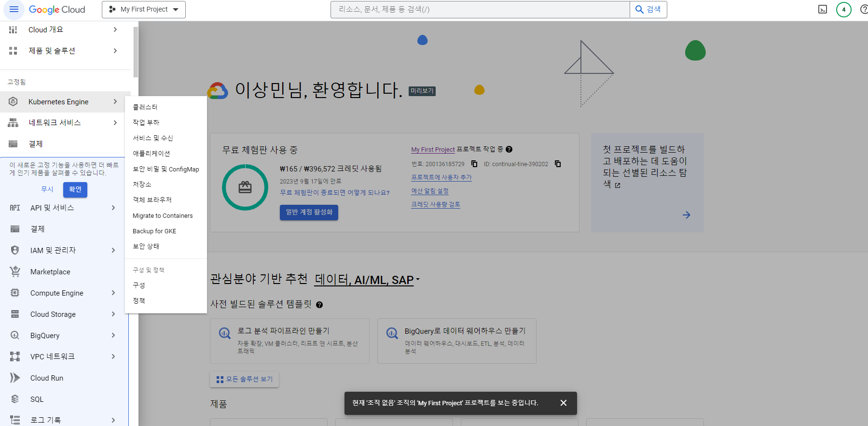Click the 네트워크 서비스 sidebar icon
The width and height of the screenshot is (868, 426).
pos(13,123)
